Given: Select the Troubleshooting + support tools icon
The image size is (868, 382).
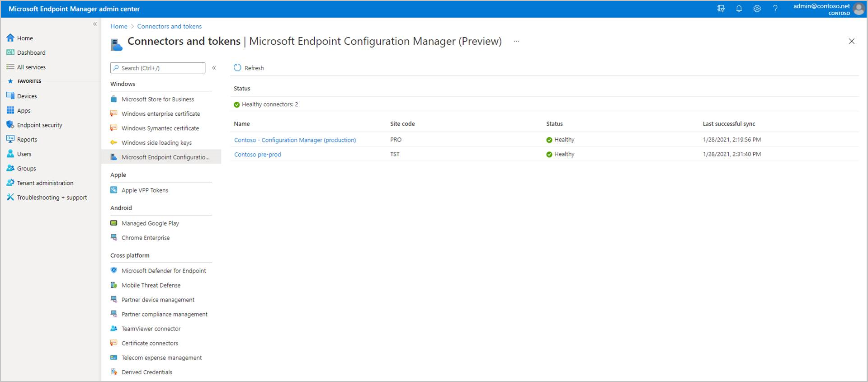Looking at the screenshot, I should click(x=10, y=197).
